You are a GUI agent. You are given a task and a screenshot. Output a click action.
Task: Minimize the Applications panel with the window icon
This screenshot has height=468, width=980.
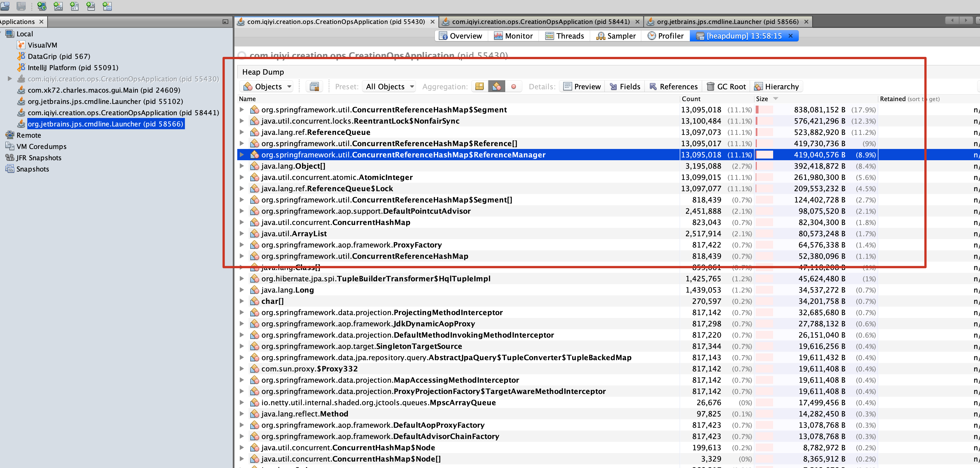coord(225,22)
